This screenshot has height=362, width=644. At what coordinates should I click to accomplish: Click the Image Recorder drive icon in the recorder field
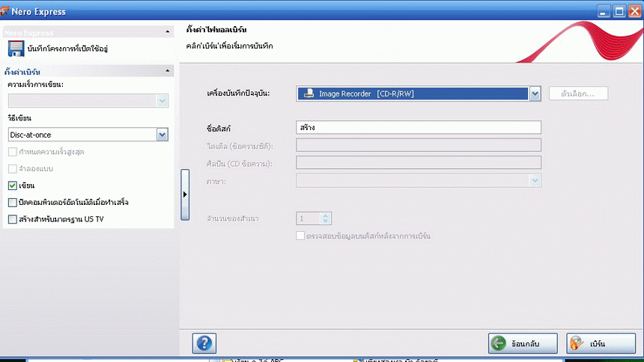click(x=309, y=93)
